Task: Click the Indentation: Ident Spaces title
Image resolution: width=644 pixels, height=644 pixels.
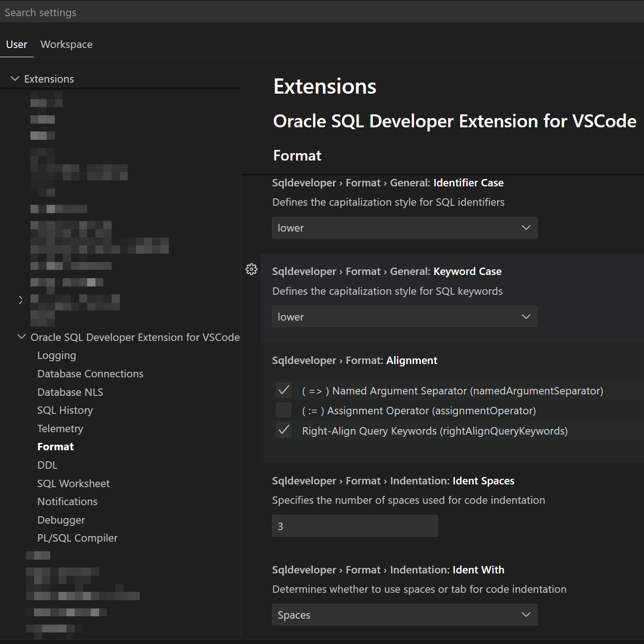Action: point(393,481)
